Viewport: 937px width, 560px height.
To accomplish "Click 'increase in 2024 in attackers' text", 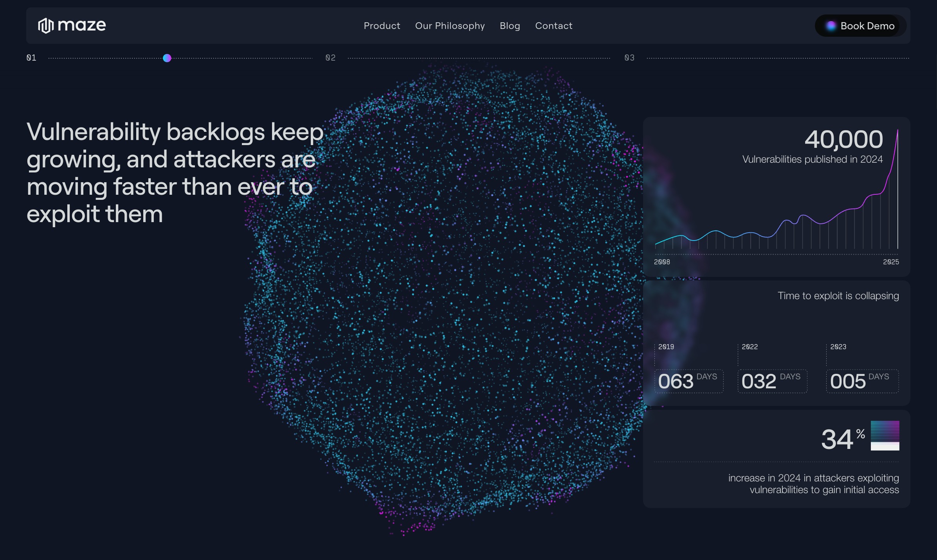I will [x=814, y=484].
